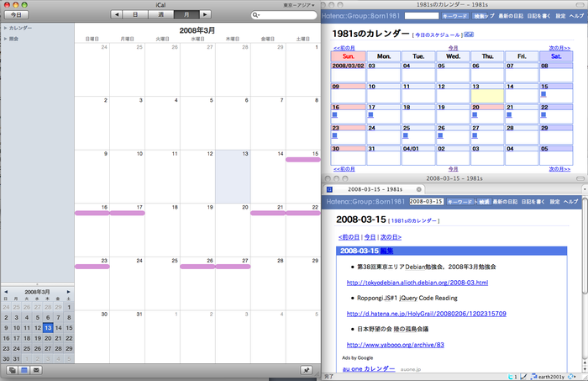This screenshot has width=588, height=381.
Task: Click 次の日> link in lower window
Action: click(391, 237)
